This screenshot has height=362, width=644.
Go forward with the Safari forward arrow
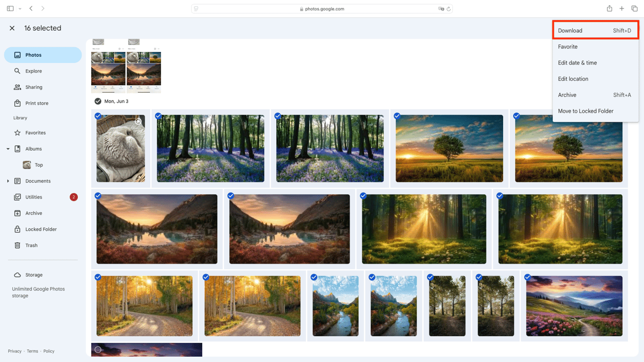[x=43, y=8]
